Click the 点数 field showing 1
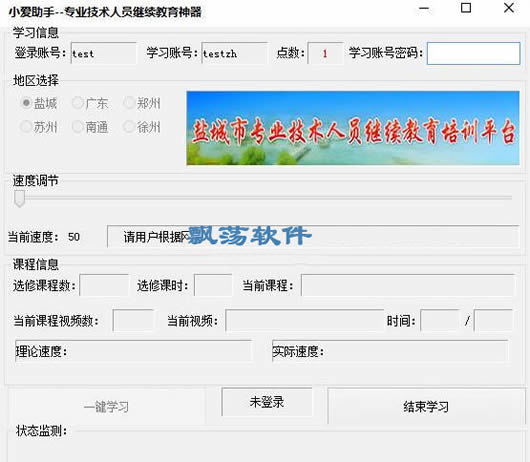The height and width of the screenshot is (462, 530). [x=325, y=53]
